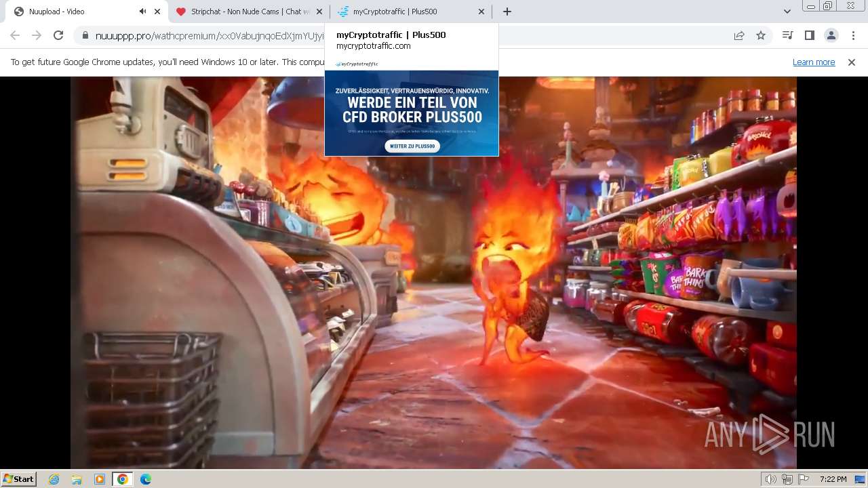Switch to the Stripchat tab
This screenshot has height=488, width=868.
point(249,12)
